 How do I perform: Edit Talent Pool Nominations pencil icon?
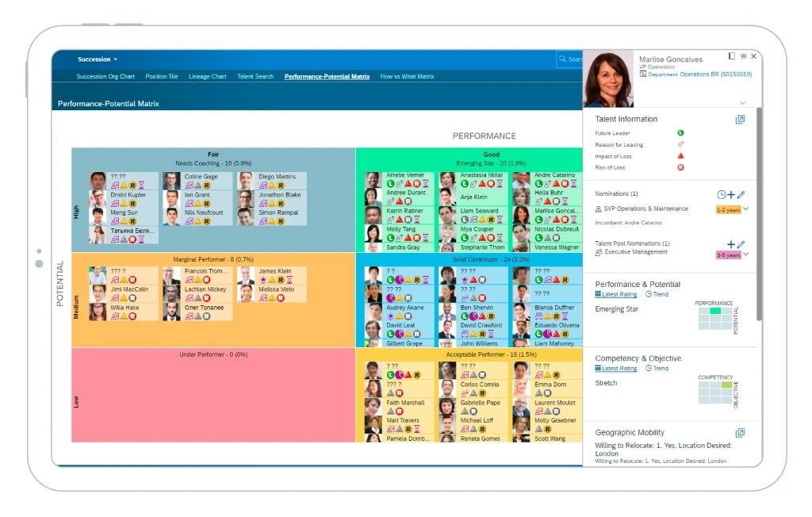pos(741,244)
